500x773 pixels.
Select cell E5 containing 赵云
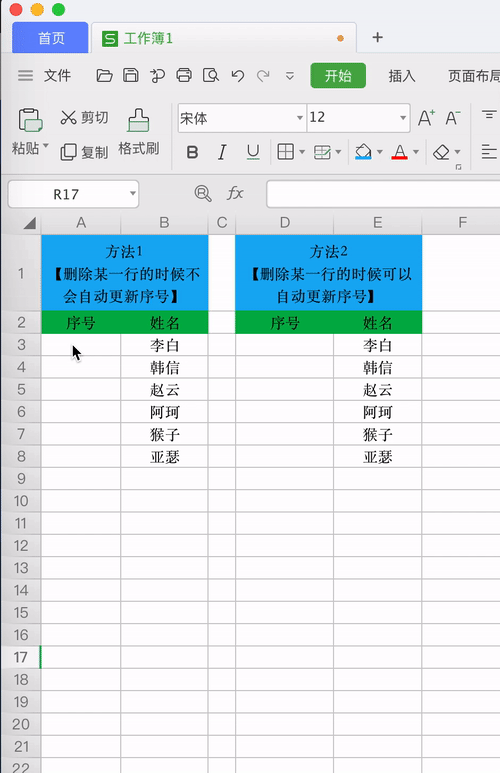pos(378,389)
